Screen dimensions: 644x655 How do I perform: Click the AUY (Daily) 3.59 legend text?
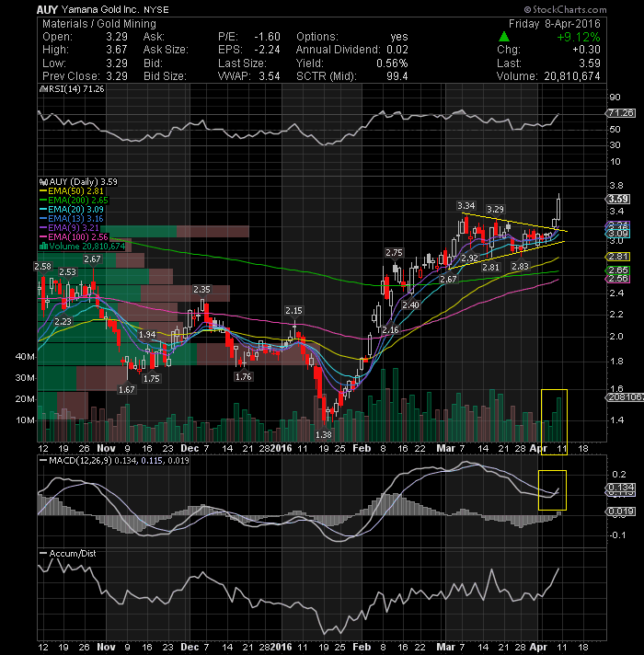[x=83, y=182]
